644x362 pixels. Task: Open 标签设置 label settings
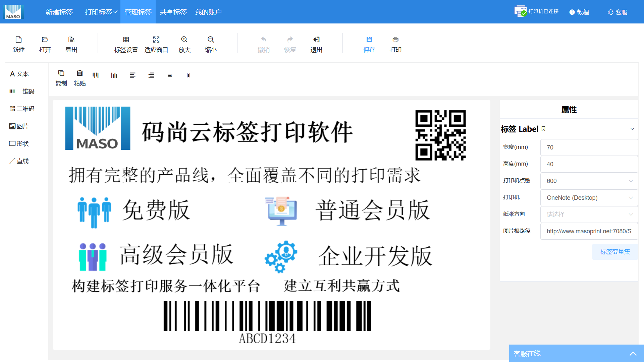pyautogui.click(x=126, y=45)
